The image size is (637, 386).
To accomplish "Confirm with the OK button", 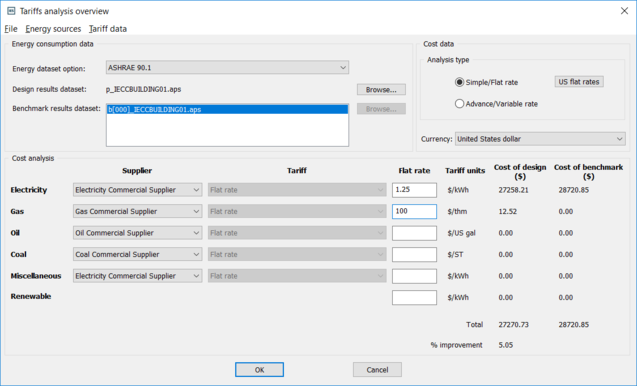I will tap(259, 370).
